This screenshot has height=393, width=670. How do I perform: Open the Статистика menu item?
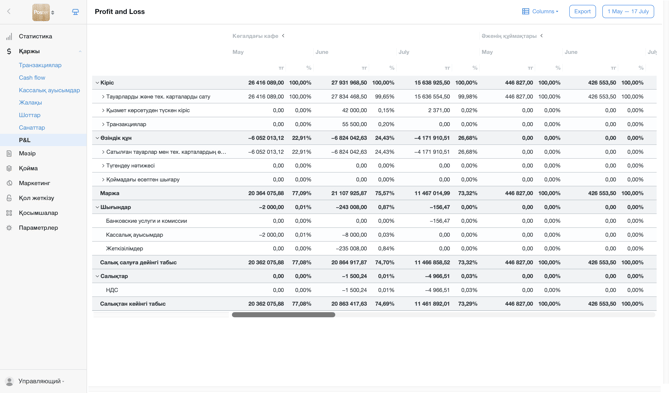(35, 37)
